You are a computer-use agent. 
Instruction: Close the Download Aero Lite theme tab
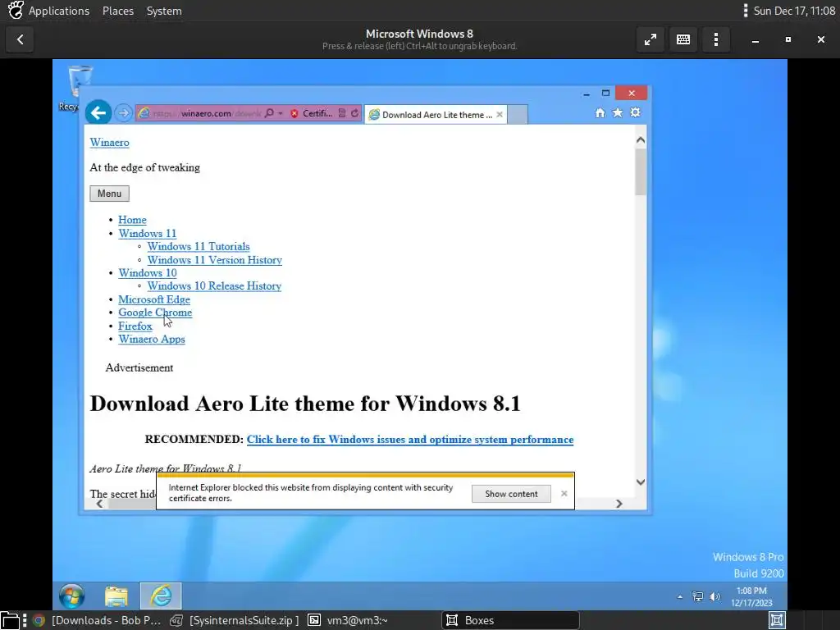(500, 115)
